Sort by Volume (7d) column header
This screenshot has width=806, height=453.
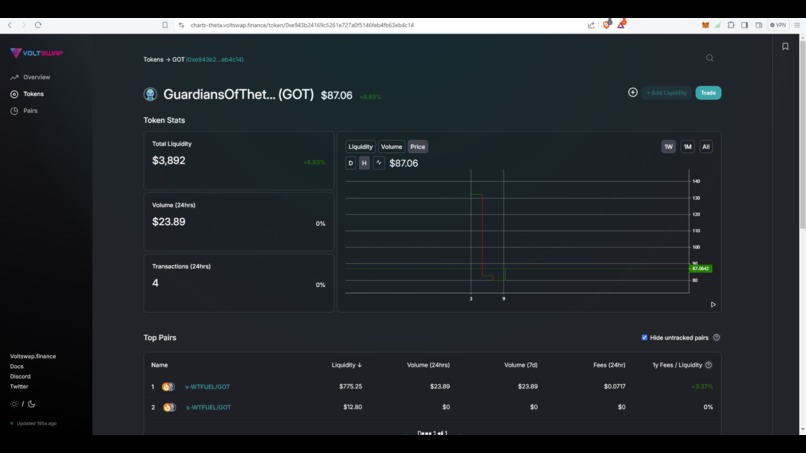click(521, 365)
